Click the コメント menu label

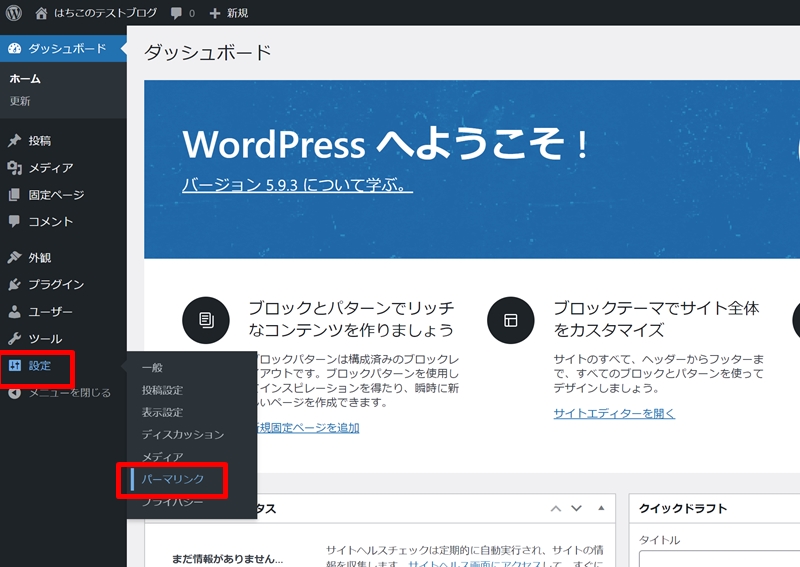pos(51,221)
